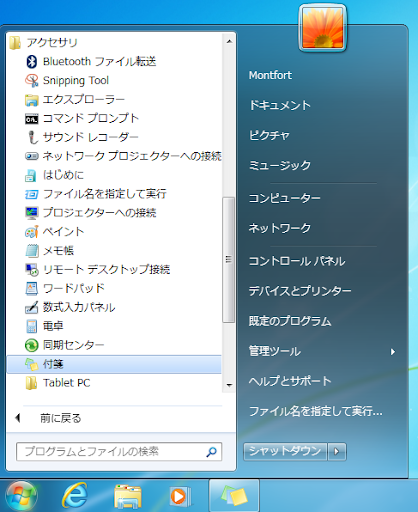Click the ファイル名を指定して実行 icon in the program list
The image size is (418, 512).
click(x=32, y=194)
